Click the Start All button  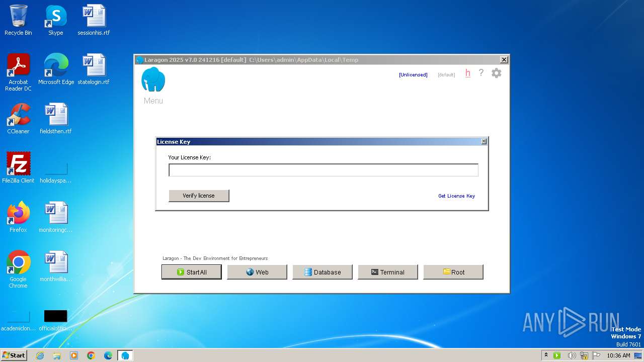pos(192,272)
